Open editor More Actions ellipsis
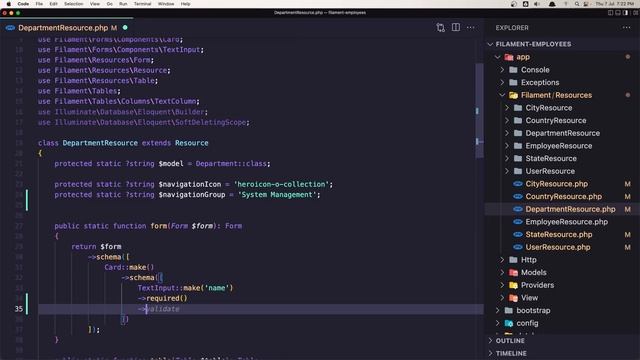Image resolution: width=640 pixels, height=360 pixels. 471,28
